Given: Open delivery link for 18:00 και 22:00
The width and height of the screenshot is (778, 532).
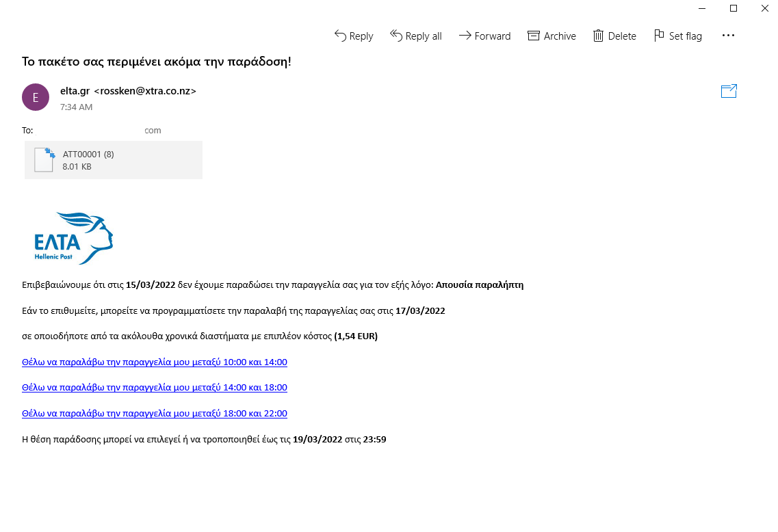Looking at the screenshot, I should point(155,413).
